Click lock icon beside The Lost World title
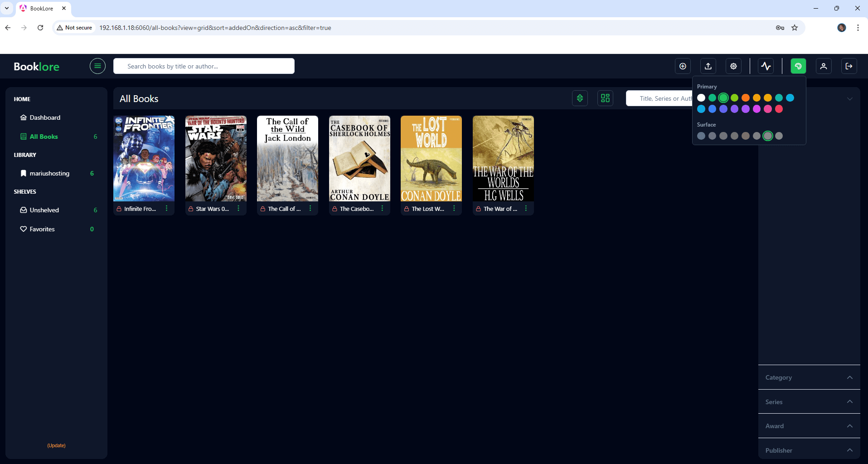 click(407, 209)
